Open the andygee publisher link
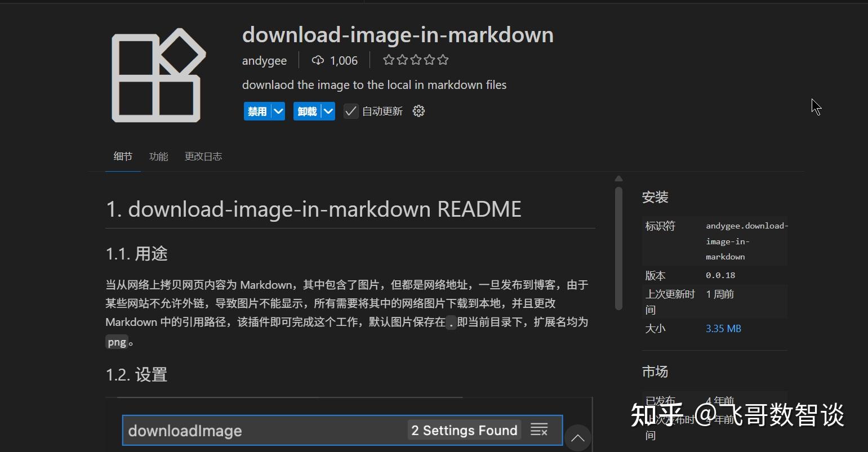 (264, 60)
